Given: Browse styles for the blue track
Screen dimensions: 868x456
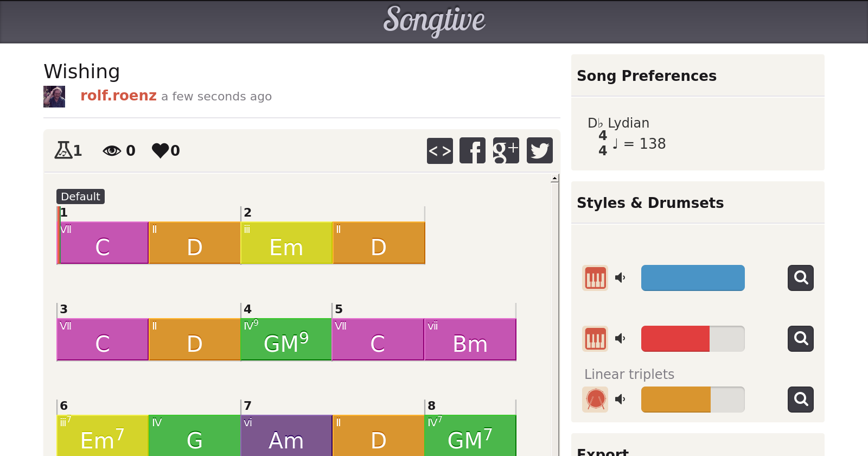Looking at the screenshot, I should (x=801, y=278).
